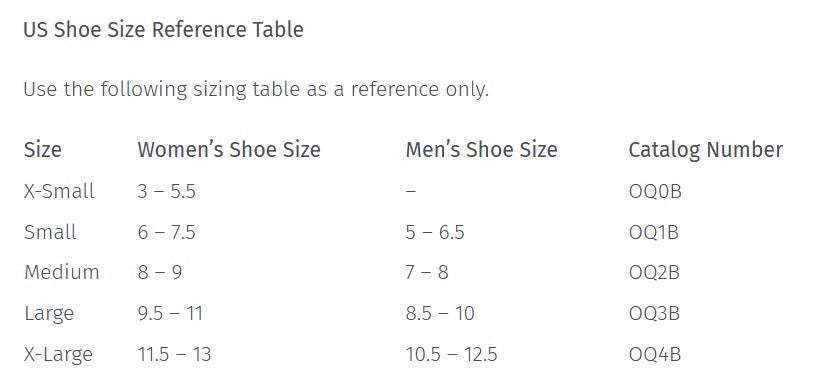The width and height of the screenshot is (822, 388).
Task: Click the Women's Shoe Size column header
Action: pyautogui.click(x=229, y=150)
